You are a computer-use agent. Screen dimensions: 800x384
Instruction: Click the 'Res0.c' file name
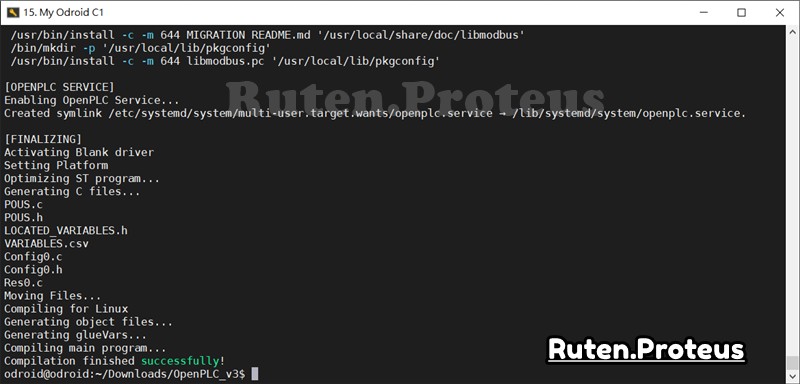23,283
